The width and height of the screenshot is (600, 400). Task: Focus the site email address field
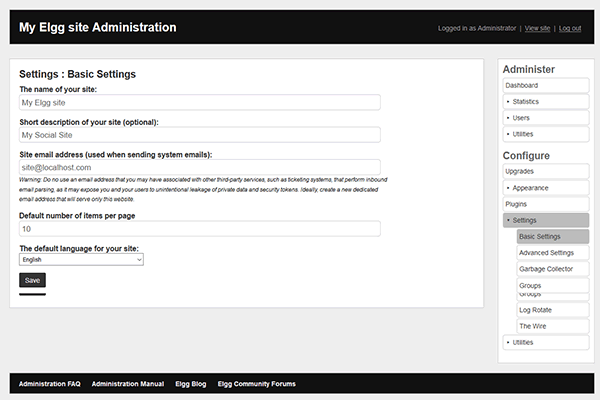coord(199,167)
